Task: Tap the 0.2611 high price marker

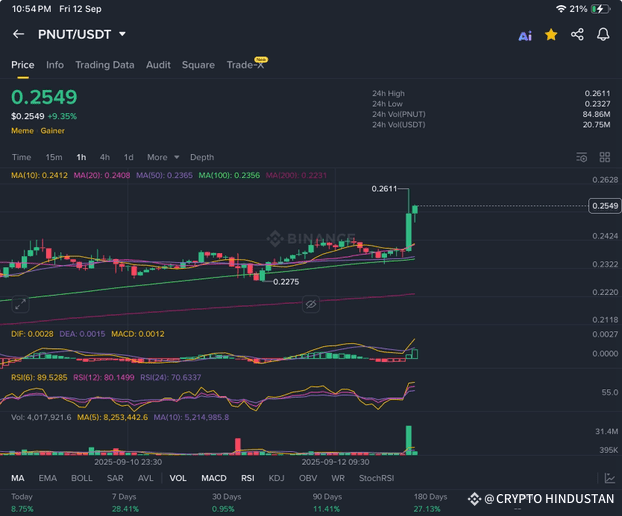Action: click(x=384, y=189)
